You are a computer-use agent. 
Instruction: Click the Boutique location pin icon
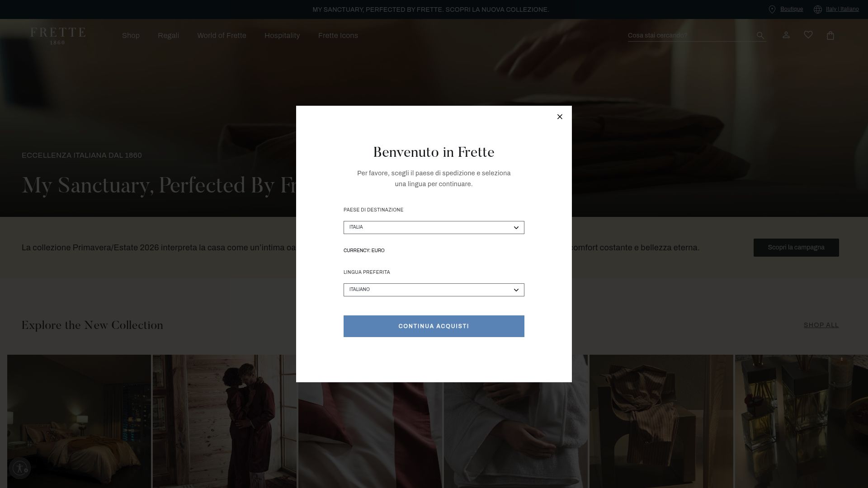tap(772, 9)
